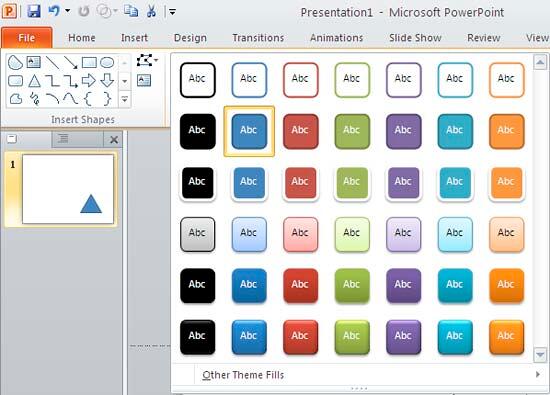Screen dimensions: 550x395
Task: Apply the blue outline white fill style
Action: click(x=249, y=80)
